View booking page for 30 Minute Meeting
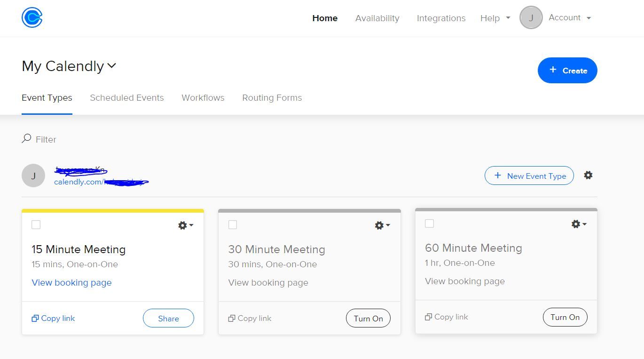 [268, 283]
